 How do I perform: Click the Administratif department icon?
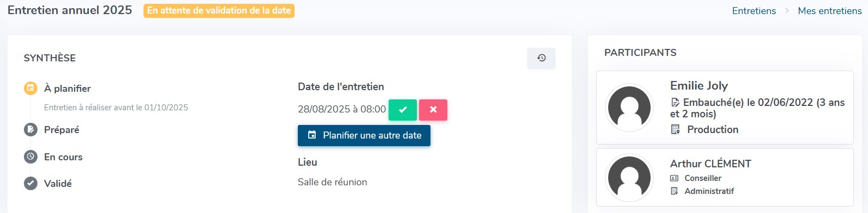[x=675, y=191]
